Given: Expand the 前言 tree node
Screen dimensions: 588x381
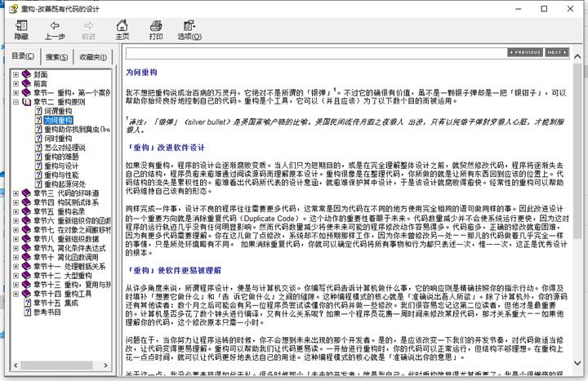Looking at the screenshot, I should click(x=16, y=83).
